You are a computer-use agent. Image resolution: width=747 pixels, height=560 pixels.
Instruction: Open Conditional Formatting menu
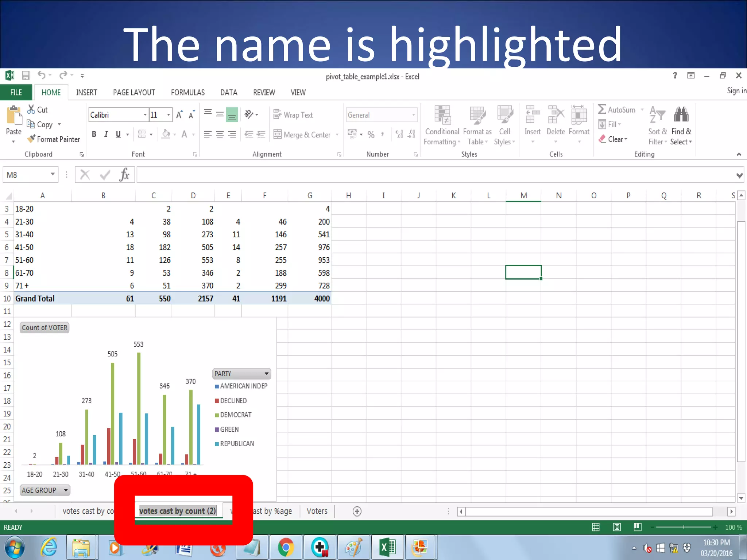pos(442,126)
